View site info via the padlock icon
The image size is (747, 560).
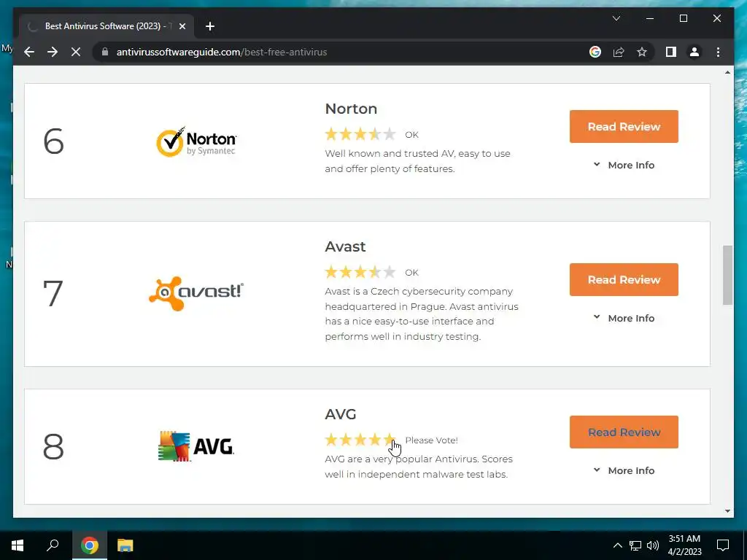(105, 52)
